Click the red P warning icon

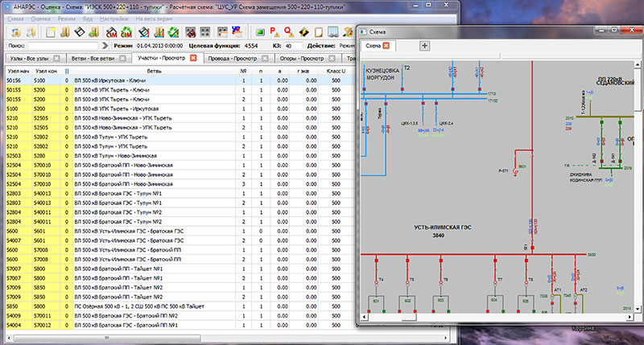[275, 32]
